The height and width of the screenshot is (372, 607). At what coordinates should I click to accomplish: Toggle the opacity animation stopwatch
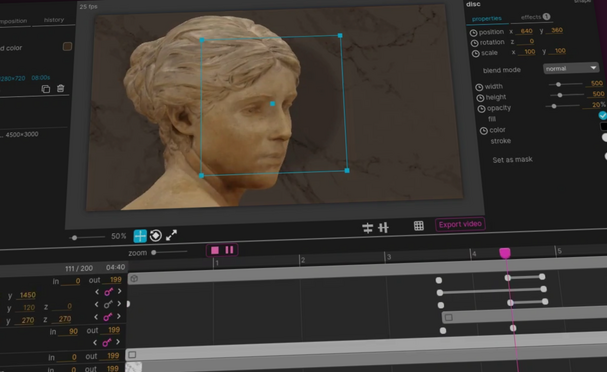tap(481, 109)
